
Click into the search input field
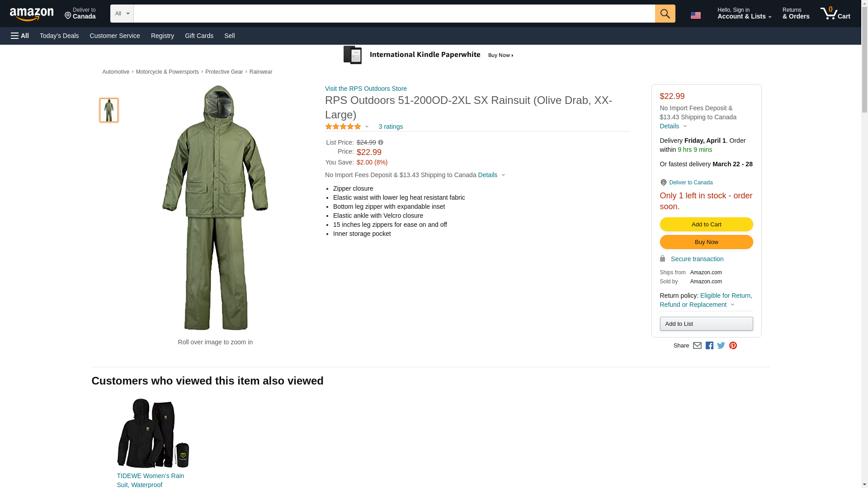click(393, 14)
